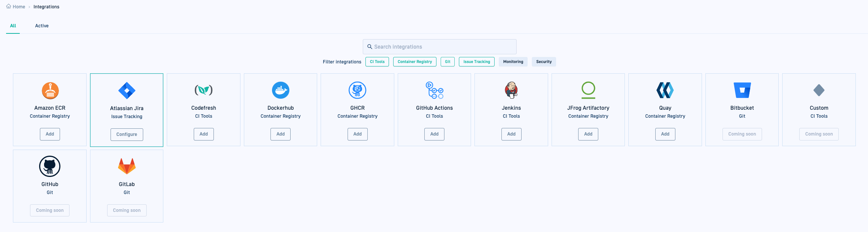Click the Amazon ECR logo icon
Viewport: 868px width, 232px height.
[x=50, y=90]
